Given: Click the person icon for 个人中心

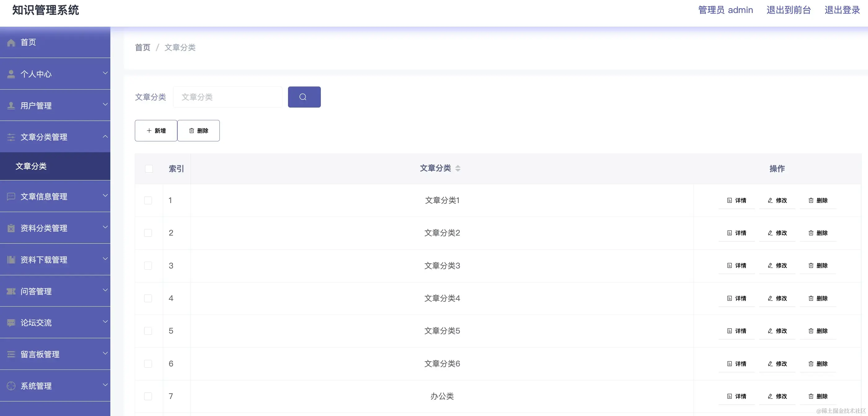Looking at the screenshot, I should (x=11, y=74).
